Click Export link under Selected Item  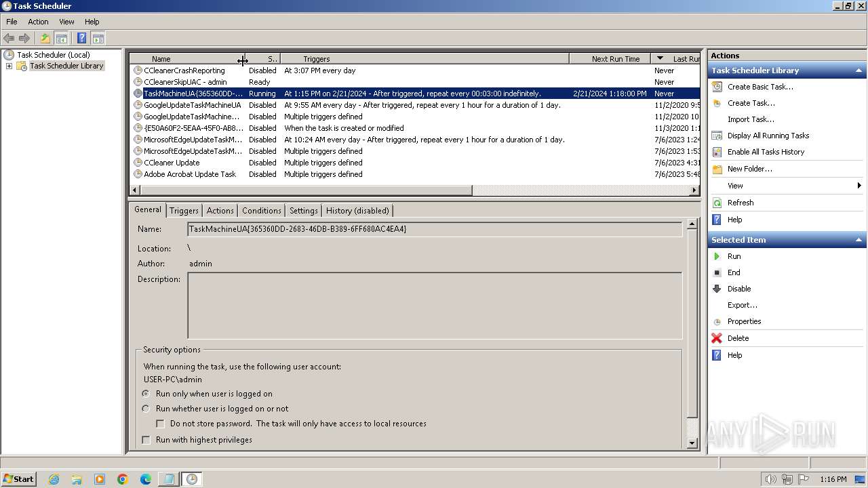(x=743, y=305)
